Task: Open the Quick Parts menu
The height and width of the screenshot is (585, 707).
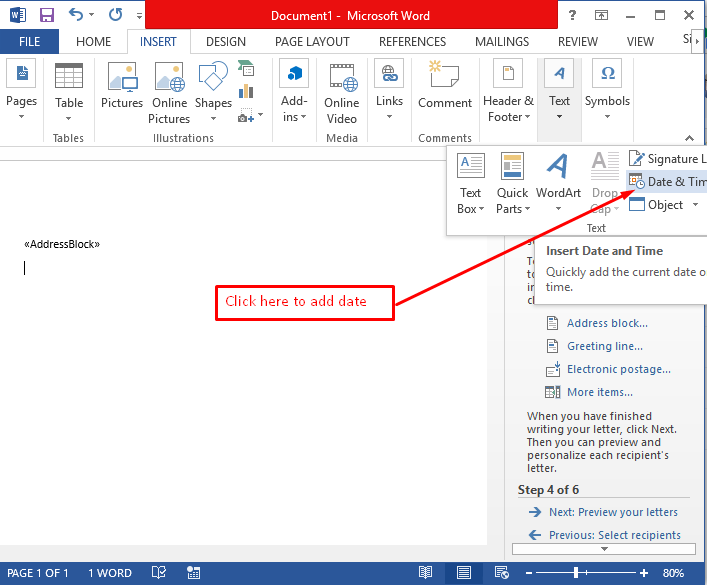Action: tap(512, 184)
